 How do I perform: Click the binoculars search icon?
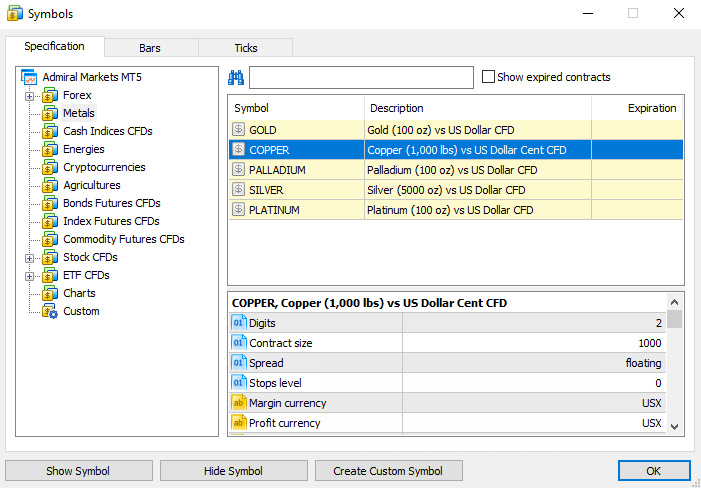click(236, 78)
